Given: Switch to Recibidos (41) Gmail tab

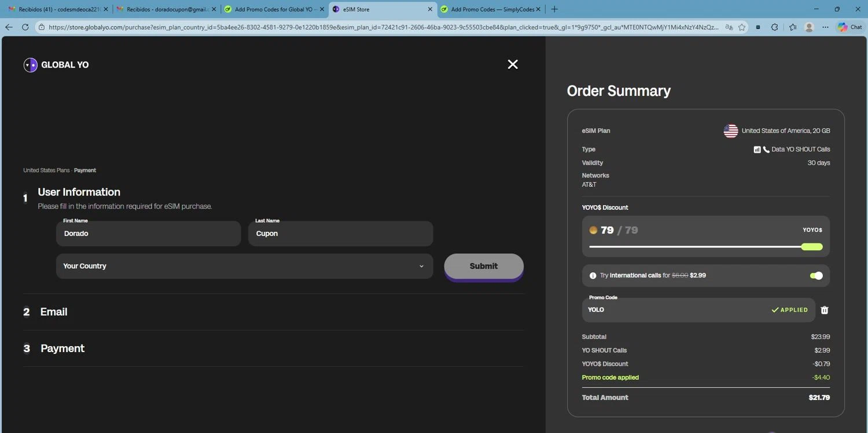Looking at the screenshot, I should point(57,9).
